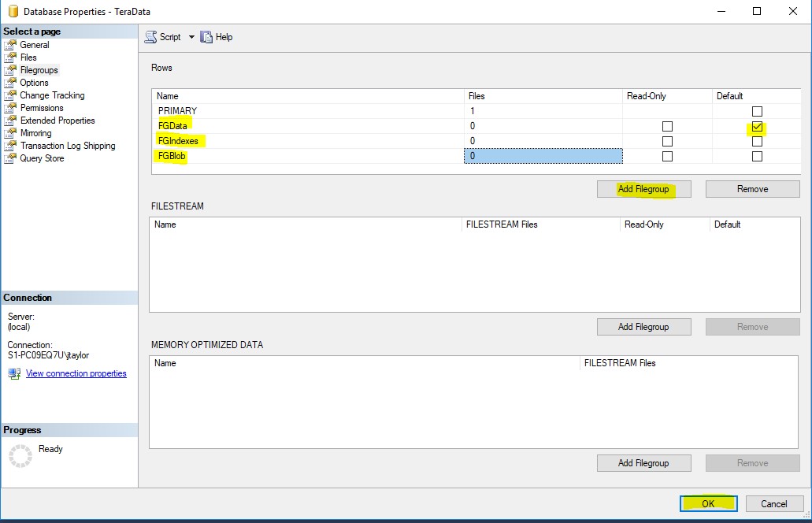
Task: Toggle Read-Only for FGBlob filegroup
Action: (x=668, y=157)
